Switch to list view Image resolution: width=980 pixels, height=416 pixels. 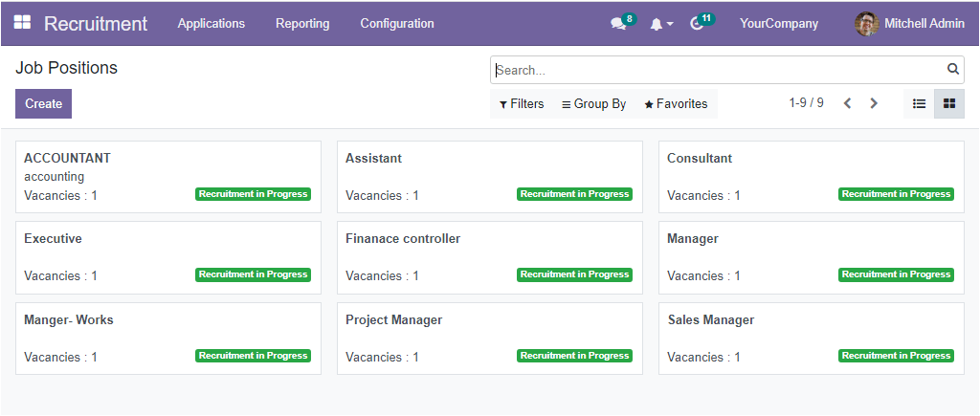919,103
